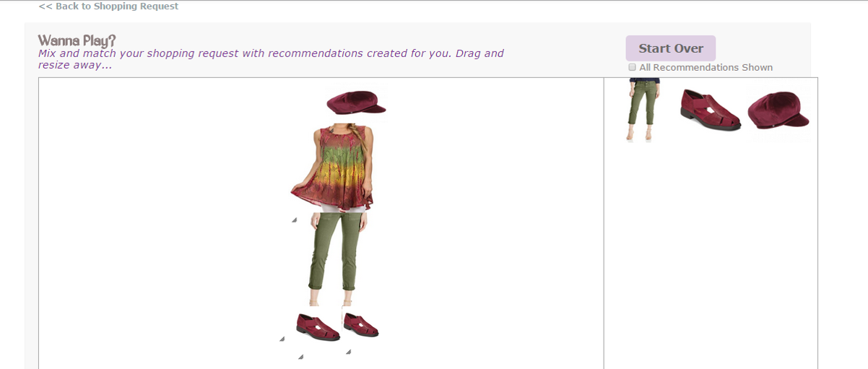The height and width of the screenshot is (369, 868).
Task: Toggle All Recommendations Shown checkbox
Action: [x=633, y=67]
